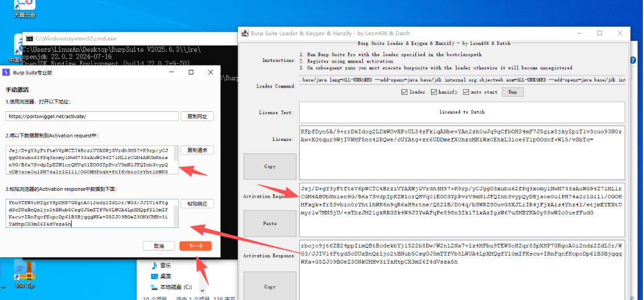
Task: Open the 音乐 folder in Explorer
Action: click(x=165, y=265)
